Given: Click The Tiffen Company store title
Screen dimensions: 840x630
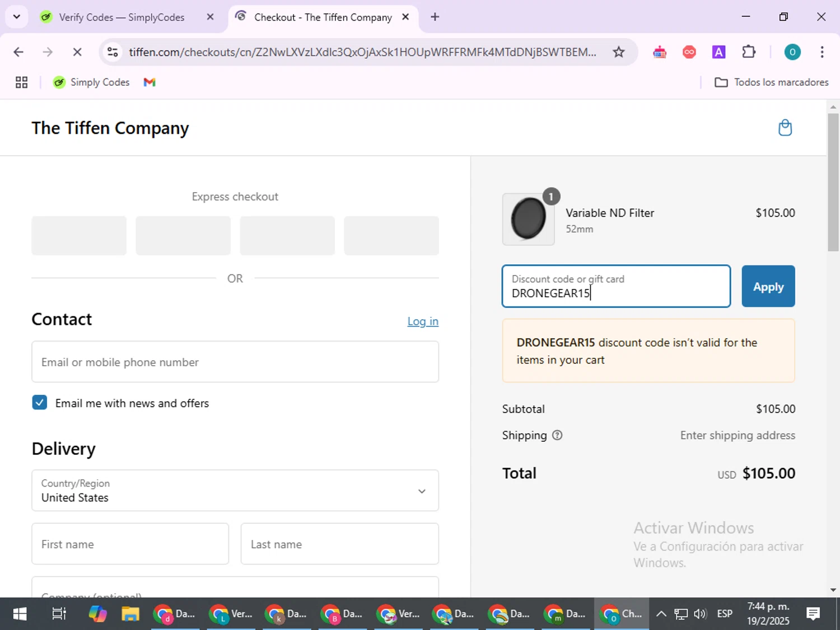Looking at the screenshot, I should (110, 128).
